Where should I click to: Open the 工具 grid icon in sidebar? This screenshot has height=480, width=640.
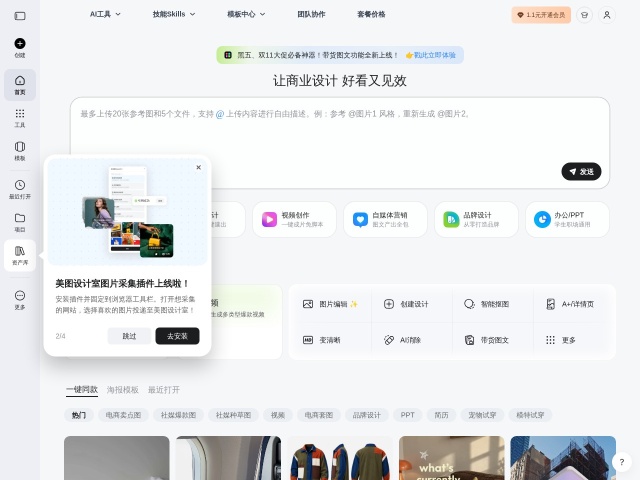tap(20, 118)
